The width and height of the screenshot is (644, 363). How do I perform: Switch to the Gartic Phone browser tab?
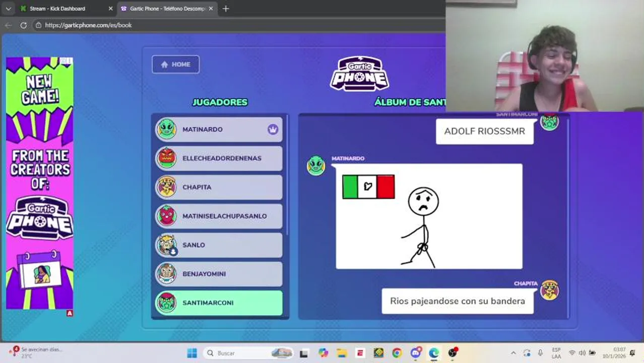(x=167, y=9)
